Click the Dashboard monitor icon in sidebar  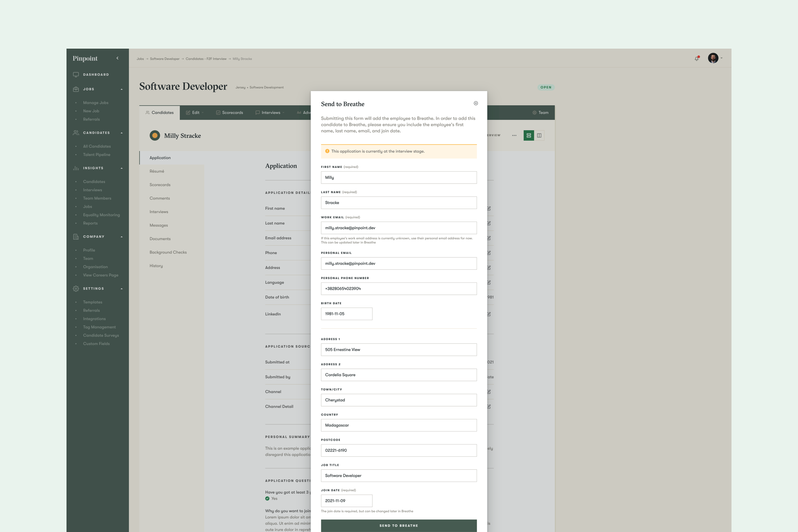point(75,74)
